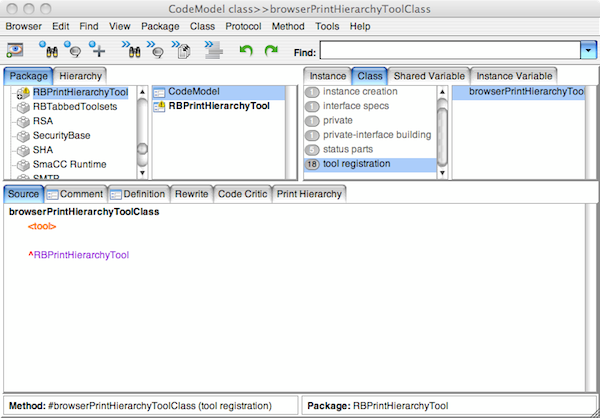600x418 pixels.
Task: Select the Print Hierarchy tab
Action: click(x=309, y=194)
